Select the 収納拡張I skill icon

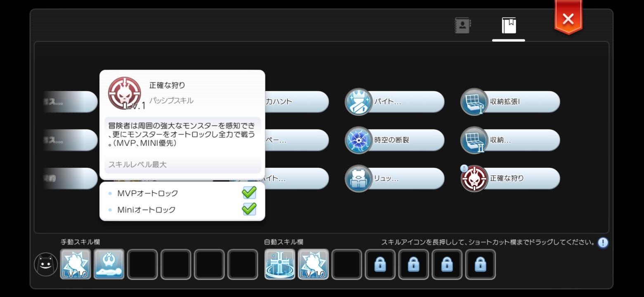[x=474, y=101]
